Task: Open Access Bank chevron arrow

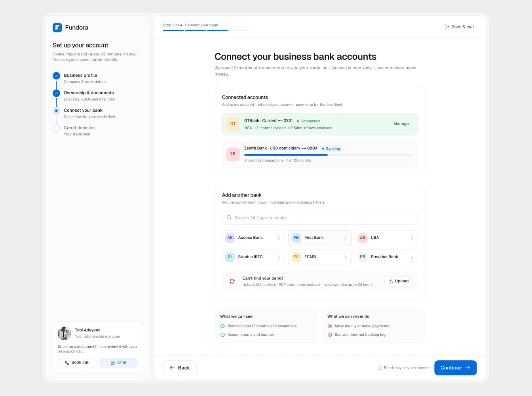Action: coord(279,238)
